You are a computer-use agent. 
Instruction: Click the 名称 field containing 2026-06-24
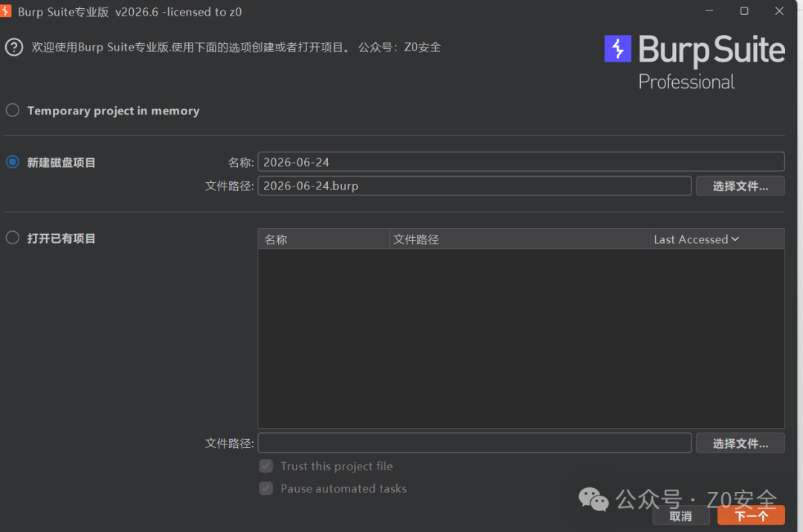[520, 162]
